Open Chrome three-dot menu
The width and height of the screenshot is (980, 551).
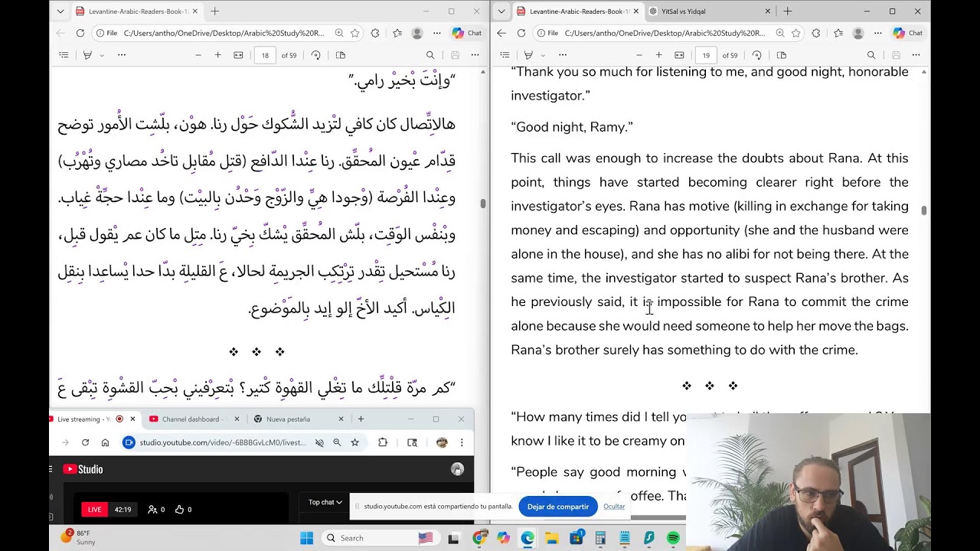[x=462, y=442]
